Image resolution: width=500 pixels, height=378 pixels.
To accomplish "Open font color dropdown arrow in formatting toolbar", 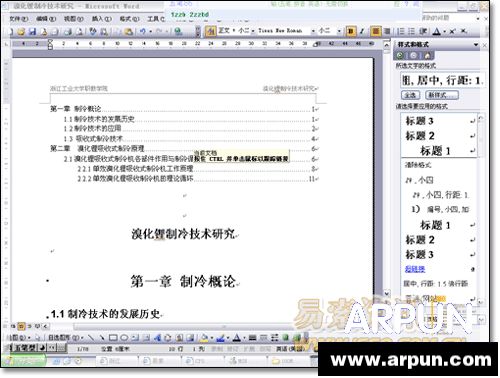I will tap(445, 32).
